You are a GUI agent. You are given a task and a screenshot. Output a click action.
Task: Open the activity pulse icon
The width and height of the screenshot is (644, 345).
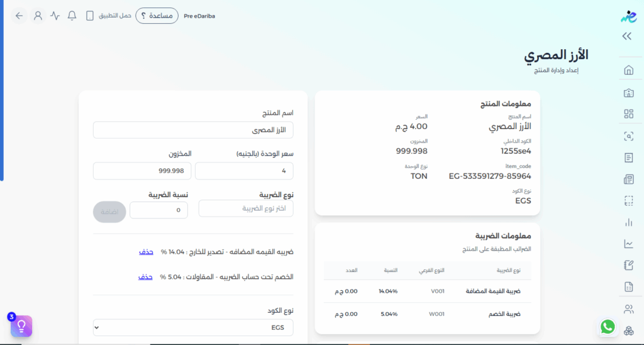click(55, 16)
